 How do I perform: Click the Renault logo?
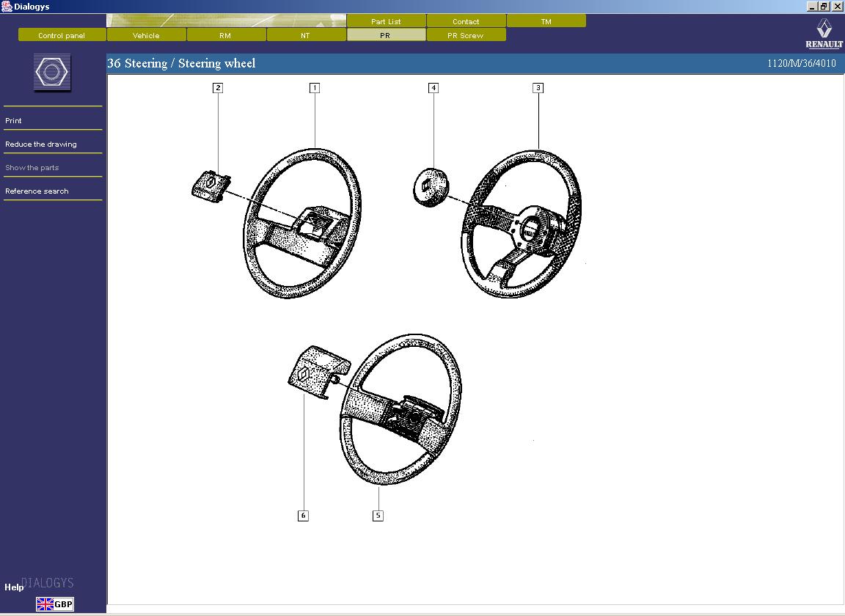[x=824, y=34]
